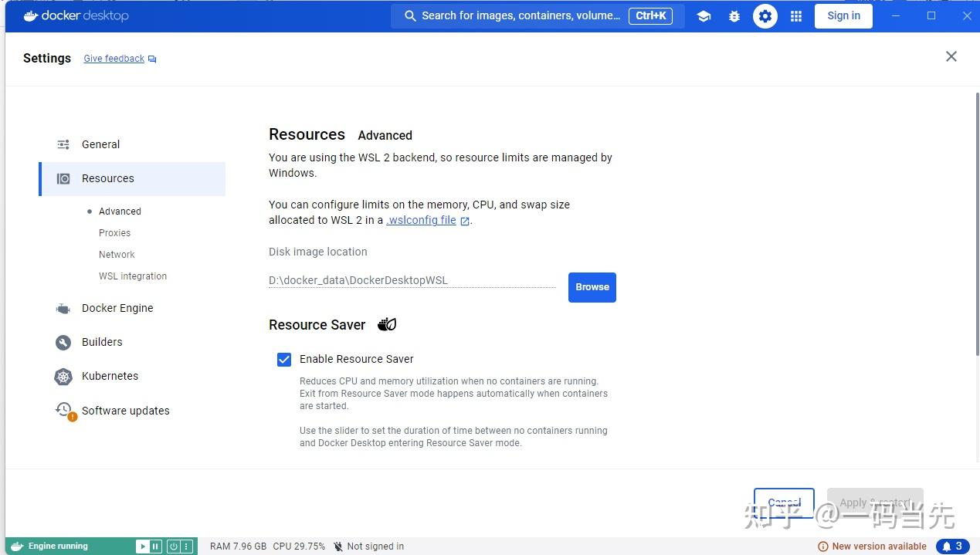Click the Builders wrench icon

[x=63, y=343]
